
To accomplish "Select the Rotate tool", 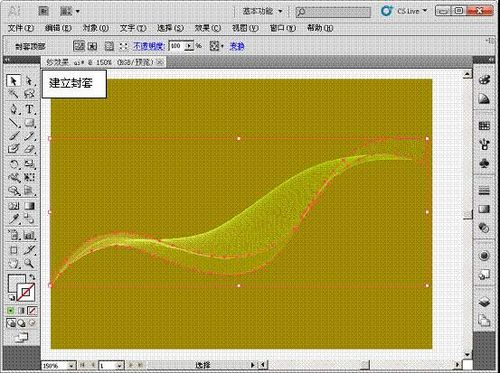I will point(13,164).
